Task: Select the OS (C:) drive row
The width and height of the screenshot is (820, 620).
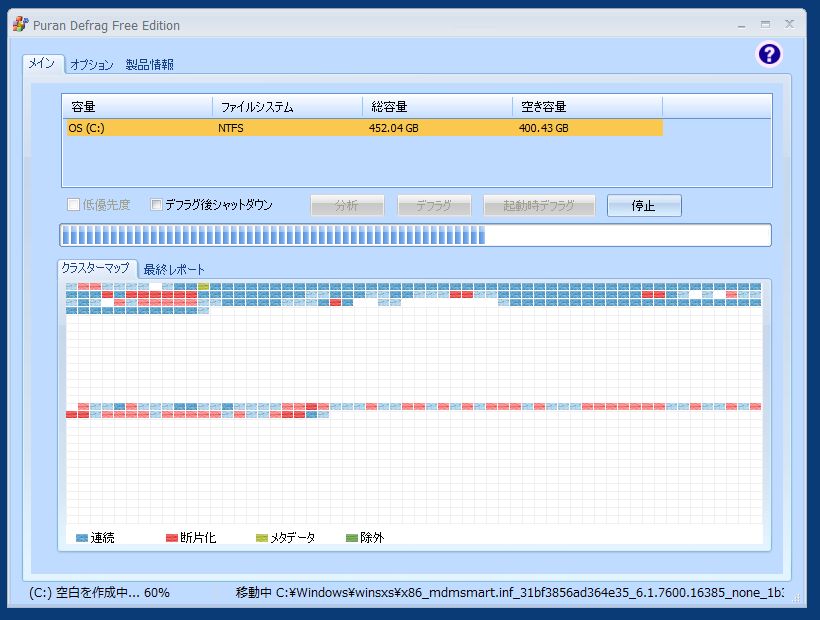Action: pos(365,128)
